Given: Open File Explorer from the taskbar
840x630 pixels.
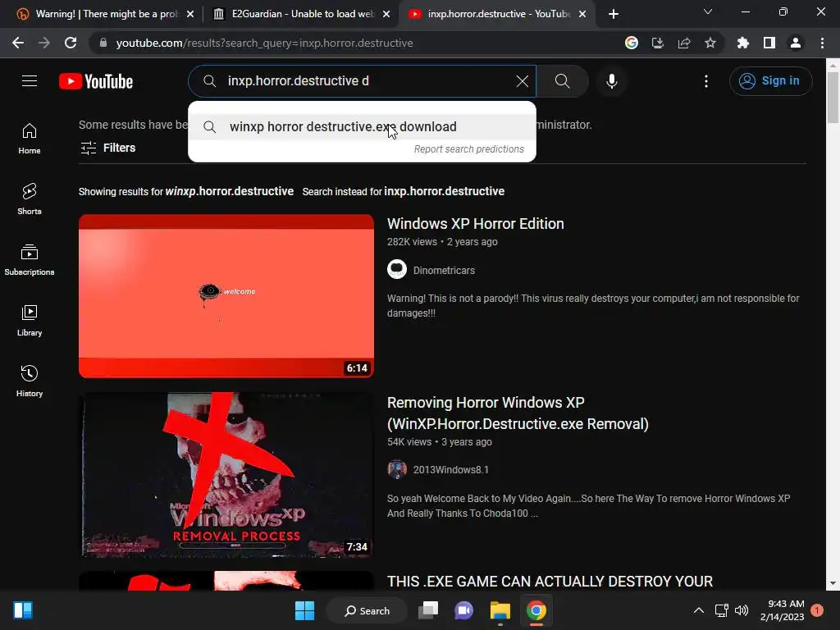Looking at the screenshot, I should 500,610.
